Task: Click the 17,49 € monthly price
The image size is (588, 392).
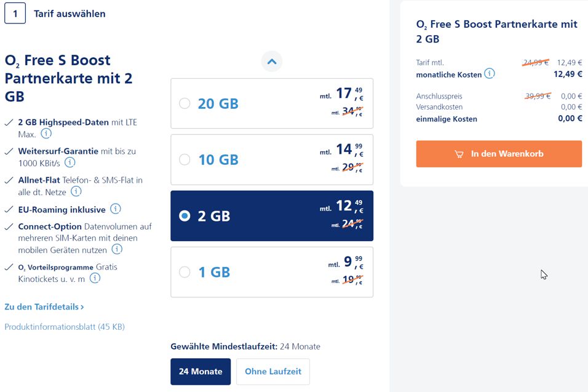Action: pyautogui.click(x=346, y=94)
